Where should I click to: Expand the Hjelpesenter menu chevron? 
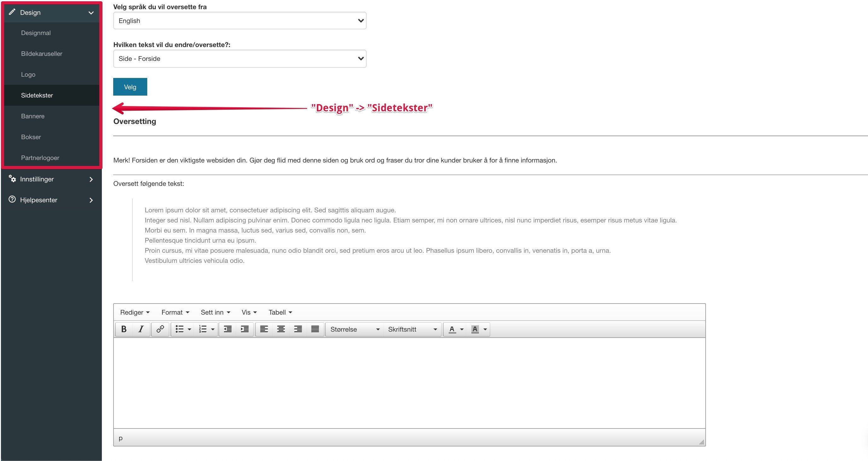tap(91, 200)
